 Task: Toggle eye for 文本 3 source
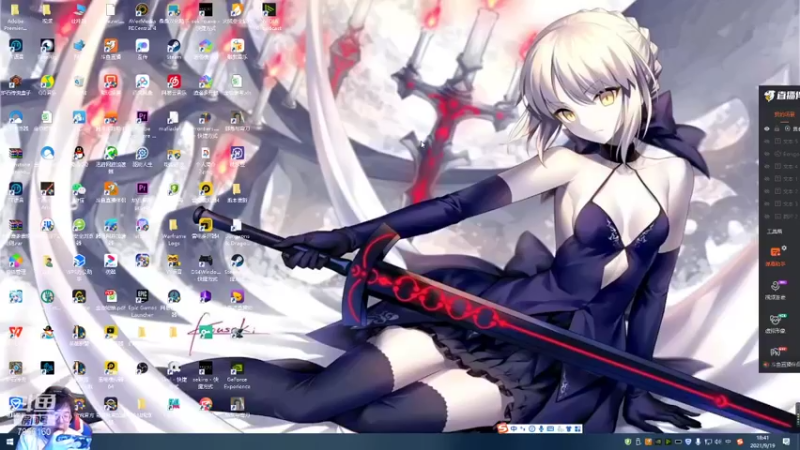pyautogui.click(x=767, y=204)
